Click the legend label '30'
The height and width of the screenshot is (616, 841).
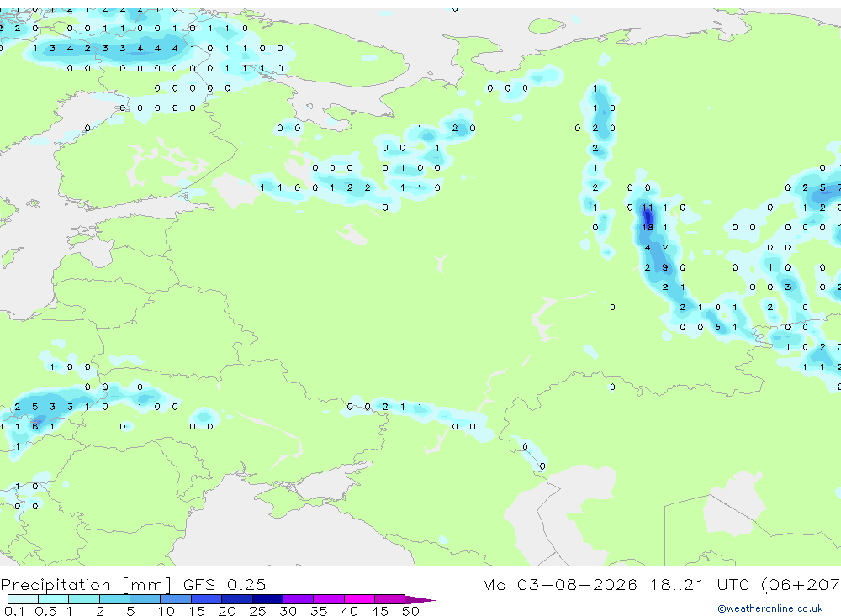288,611
